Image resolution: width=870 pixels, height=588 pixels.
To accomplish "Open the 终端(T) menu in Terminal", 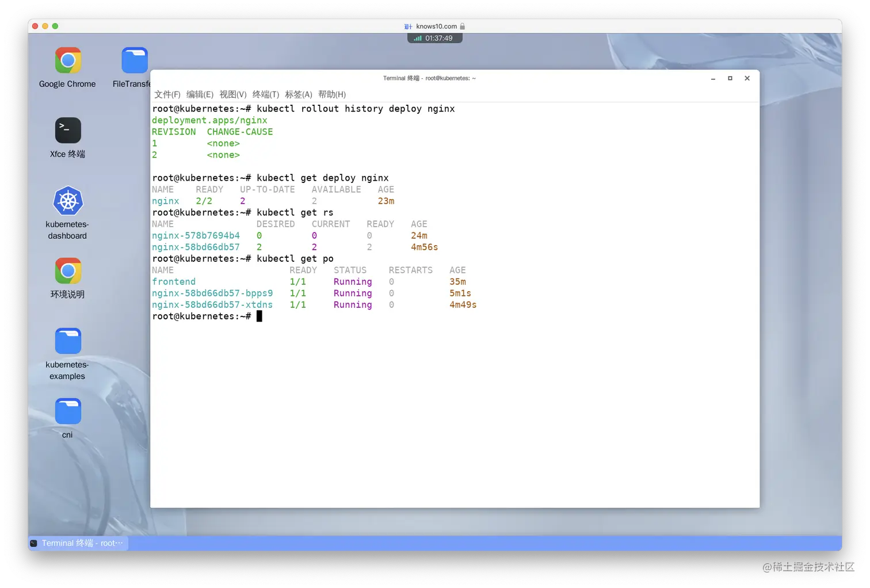I will pos(266,94).
